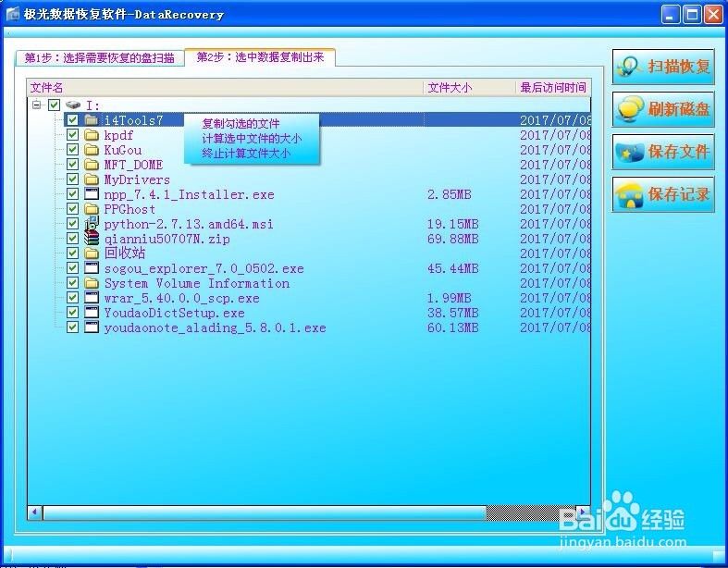Click the sogou_explorer_7.0_0502.exe file icon
The height and width of the screenshot is (568, 728).
click(x=92, y=268)
